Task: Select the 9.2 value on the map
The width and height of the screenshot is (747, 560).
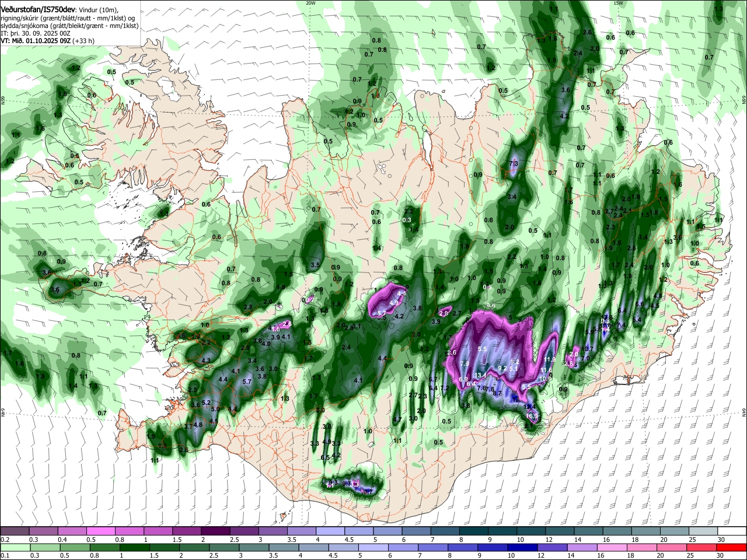Action: tap(502, 368)
